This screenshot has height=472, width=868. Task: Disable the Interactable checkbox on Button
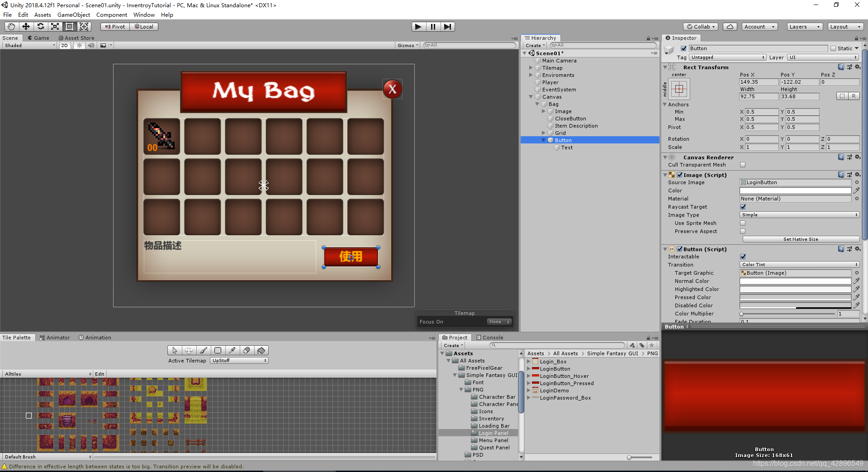coord(743,256)
